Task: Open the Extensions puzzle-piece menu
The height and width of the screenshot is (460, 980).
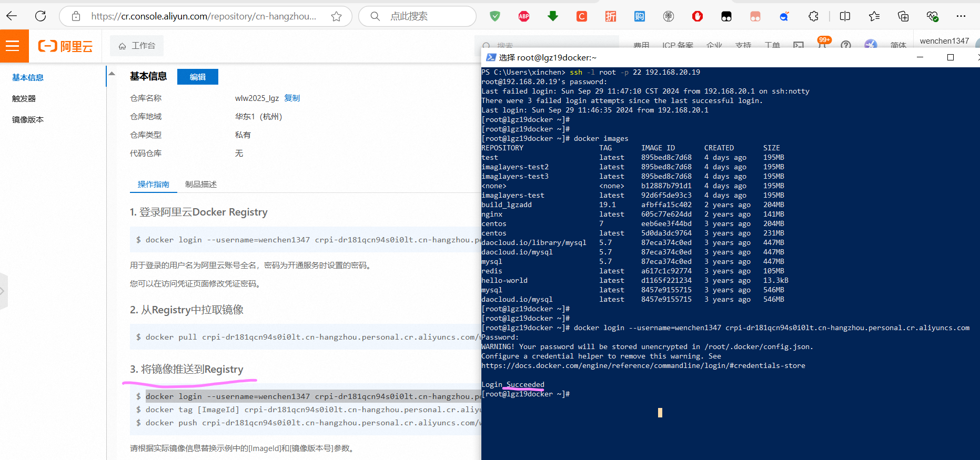Action: tap(814, 16)
